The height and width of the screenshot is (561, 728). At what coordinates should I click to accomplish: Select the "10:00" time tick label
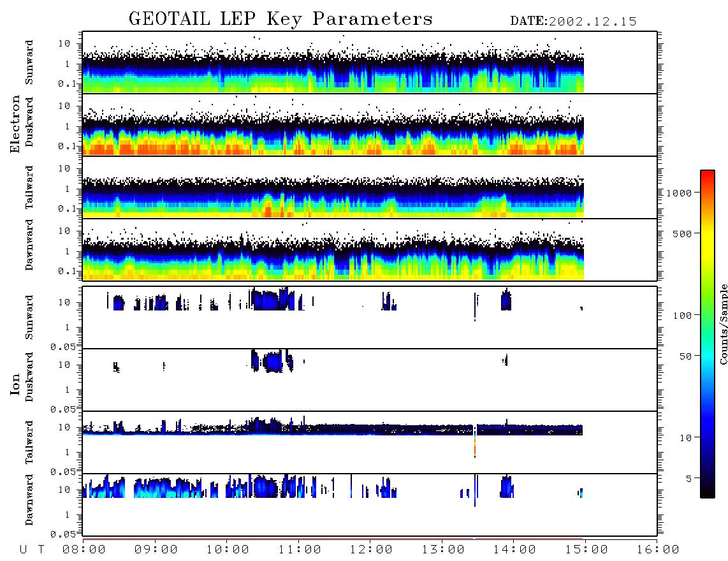click(228, 550)
